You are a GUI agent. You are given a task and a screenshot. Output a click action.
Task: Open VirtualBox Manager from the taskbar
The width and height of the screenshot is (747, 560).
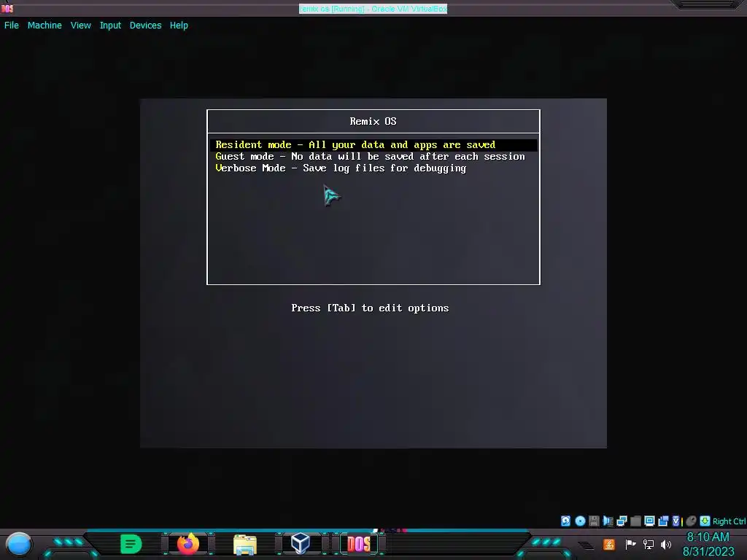pyautogui.click(x=301, y=543)
